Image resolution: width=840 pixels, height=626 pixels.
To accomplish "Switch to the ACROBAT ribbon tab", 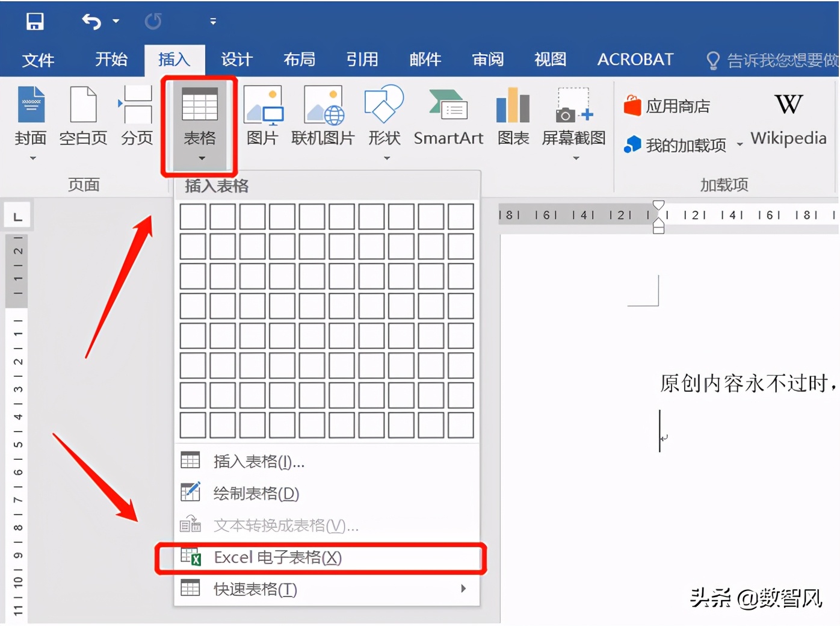I will tap(635, 59).
